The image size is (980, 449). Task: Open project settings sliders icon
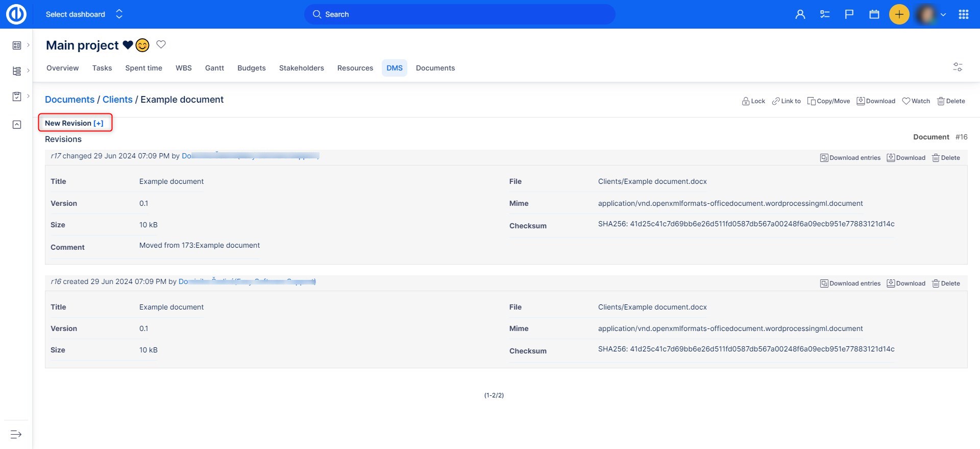coord(958,67)
